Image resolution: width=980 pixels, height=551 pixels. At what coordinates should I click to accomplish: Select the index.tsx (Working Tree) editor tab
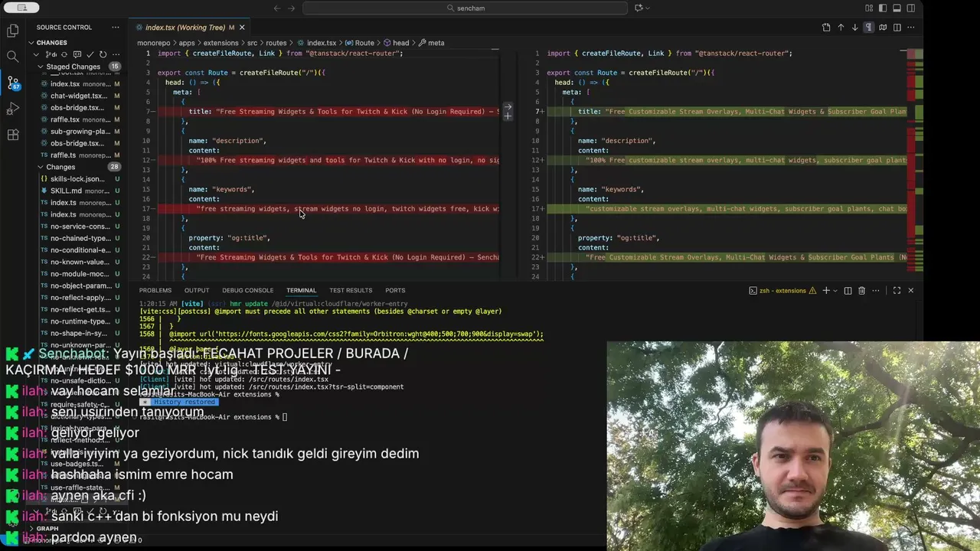click(189, 28)
